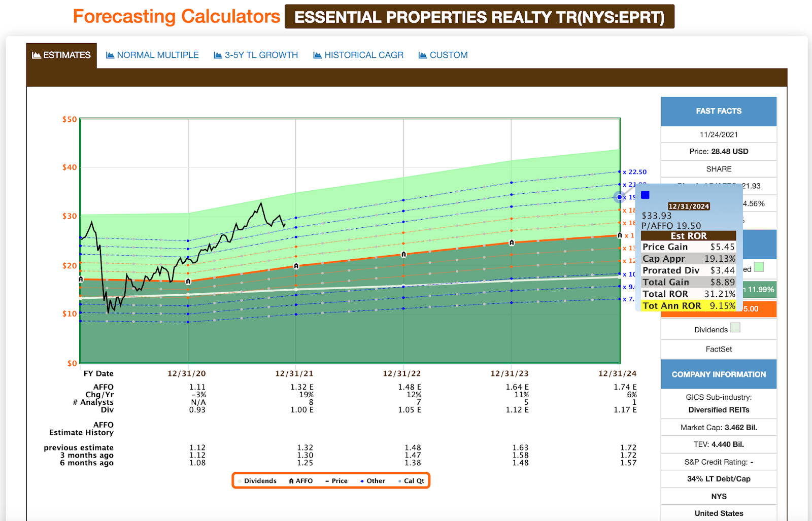Screen dimensions: 812x521
Task: Click the 1.17 E dividend estimate
Action: click(x=625, y=410)
